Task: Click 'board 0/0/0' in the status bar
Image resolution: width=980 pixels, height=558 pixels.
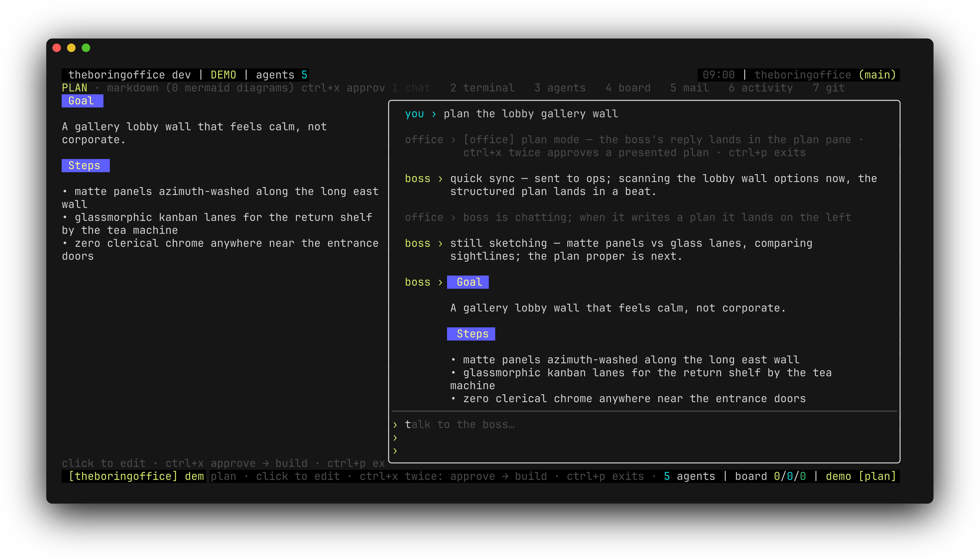Action: coord(770,476)
